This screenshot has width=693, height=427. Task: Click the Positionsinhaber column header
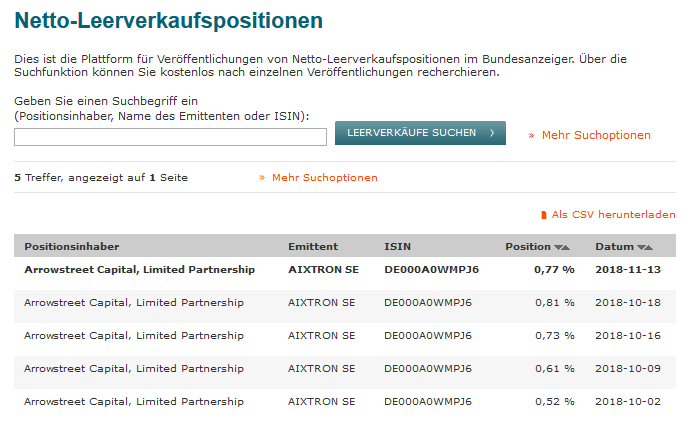point(72,246)
